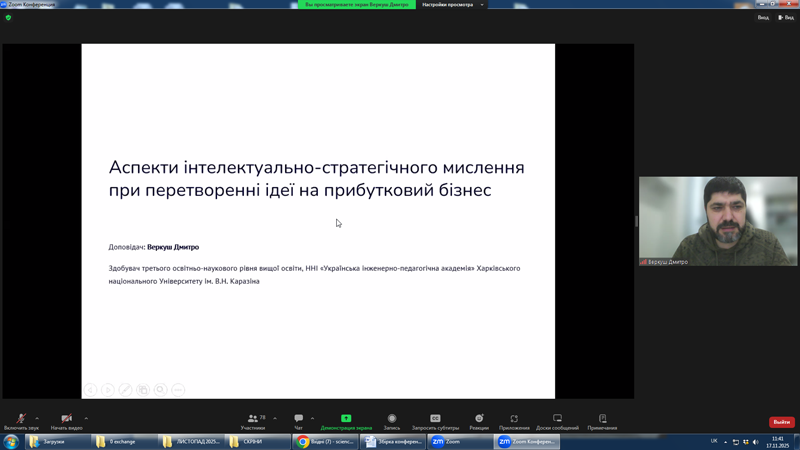Click the green encryption shield icon
Viewport: 800px width, 450px height.
[8, 17]
